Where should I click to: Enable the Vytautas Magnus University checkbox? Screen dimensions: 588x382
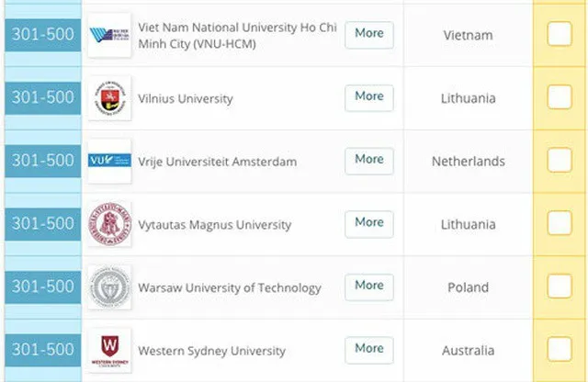(560, 223)
